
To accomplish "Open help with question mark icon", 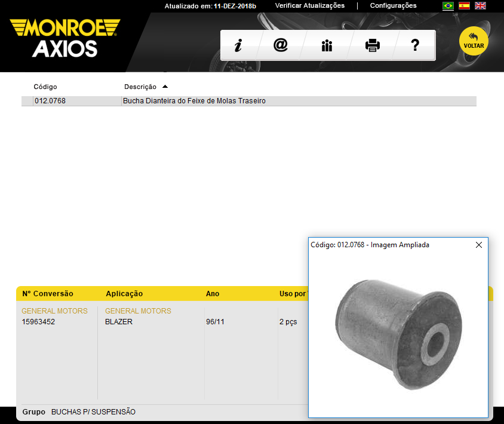I will click(x=416, y=45).
